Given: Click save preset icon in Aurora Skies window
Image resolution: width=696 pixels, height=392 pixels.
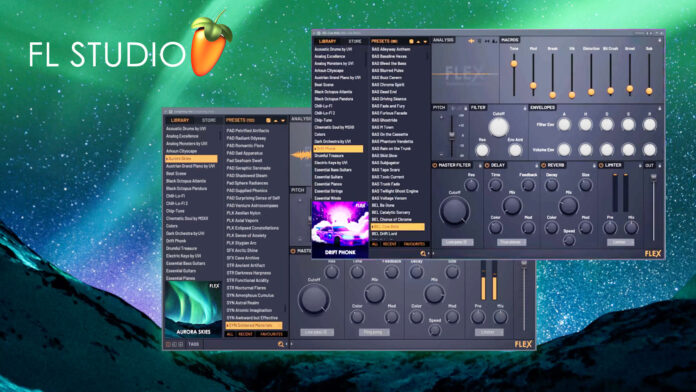Looking at the screenshot, I should pyautogui.click(x=268, y=120).
